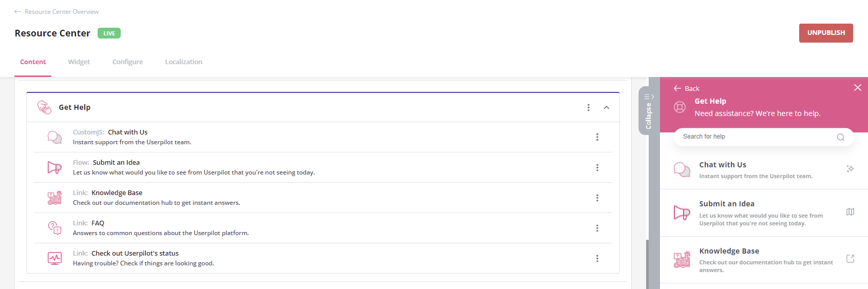Click external link icon beside Knowledge Base preview
Screen dimensions: 868x289
[850, 259]
